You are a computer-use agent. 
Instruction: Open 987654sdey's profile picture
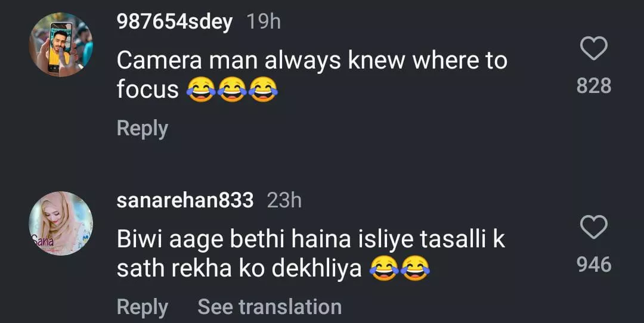pos(61,44)
